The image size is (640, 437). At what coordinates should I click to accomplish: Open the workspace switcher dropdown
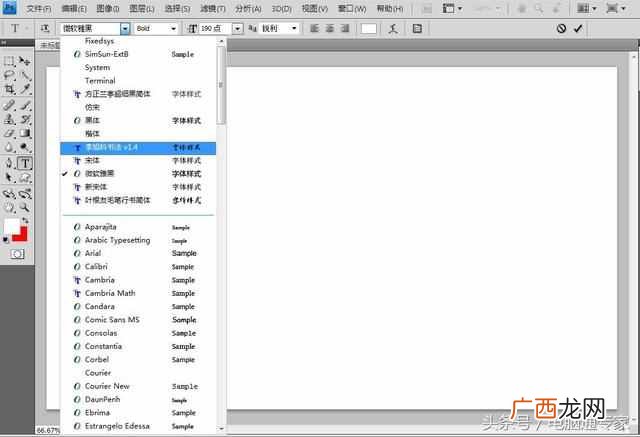coord(587,8)
